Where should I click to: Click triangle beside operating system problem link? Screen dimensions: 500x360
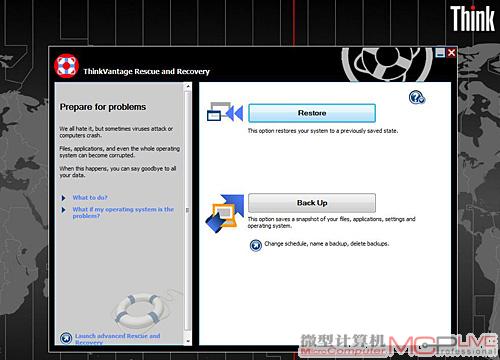click(64, 210)
